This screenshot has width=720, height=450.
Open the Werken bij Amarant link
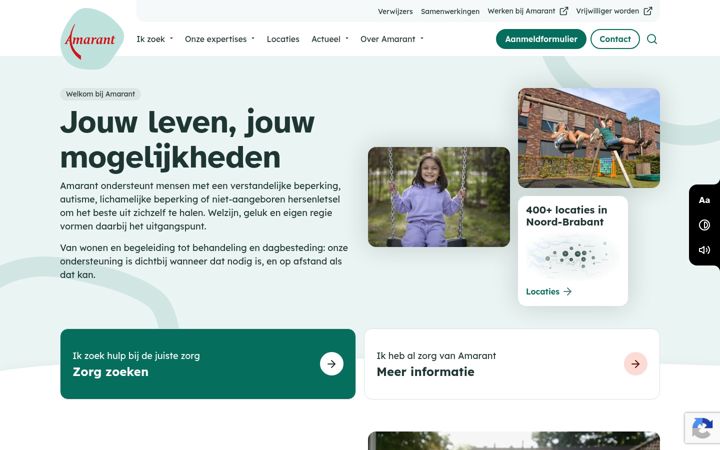[x=522, y=11]
